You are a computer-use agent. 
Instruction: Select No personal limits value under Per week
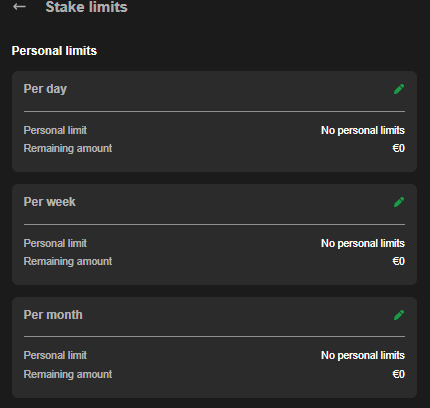tap(363, 243)
